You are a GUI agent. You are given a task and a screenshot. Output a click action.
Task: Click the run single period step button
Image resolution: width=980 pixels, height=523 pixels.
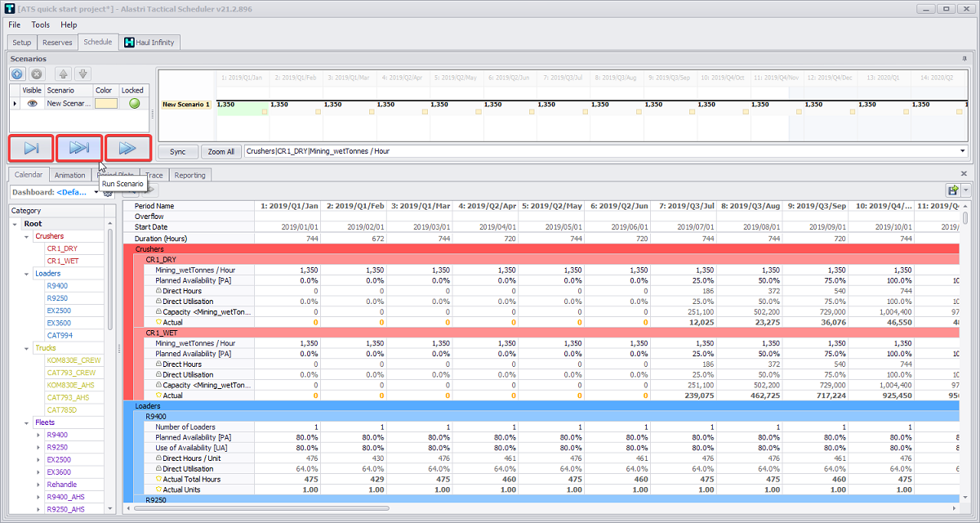[31, 148]
